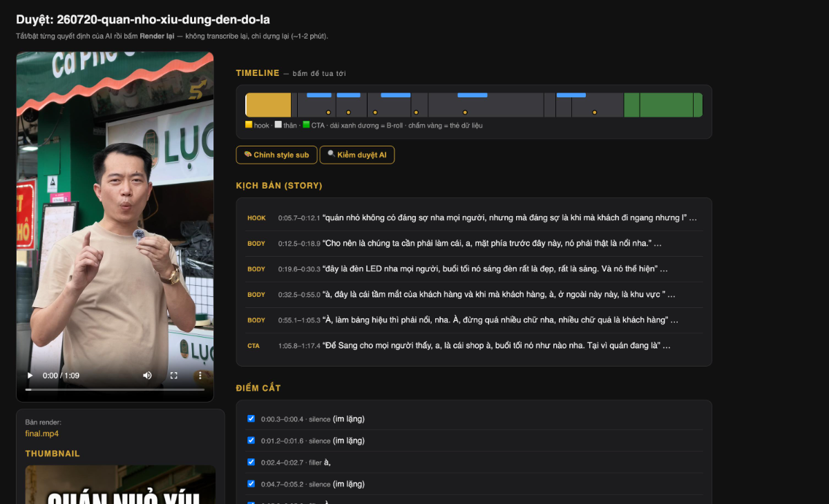Select the CTA row 'Để Sang cho mọi người thấy'
829x504 pixels.
pyautogui.click(x=474, y=345)
